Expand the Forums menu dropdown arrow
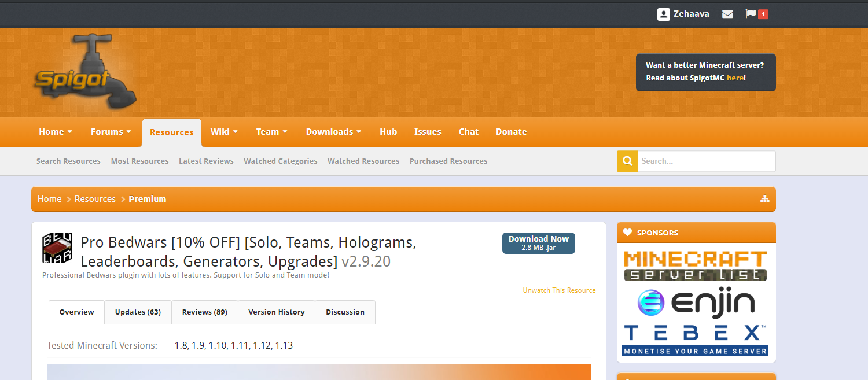The width and height of the screenshot is (868, 380). [128, 132]
